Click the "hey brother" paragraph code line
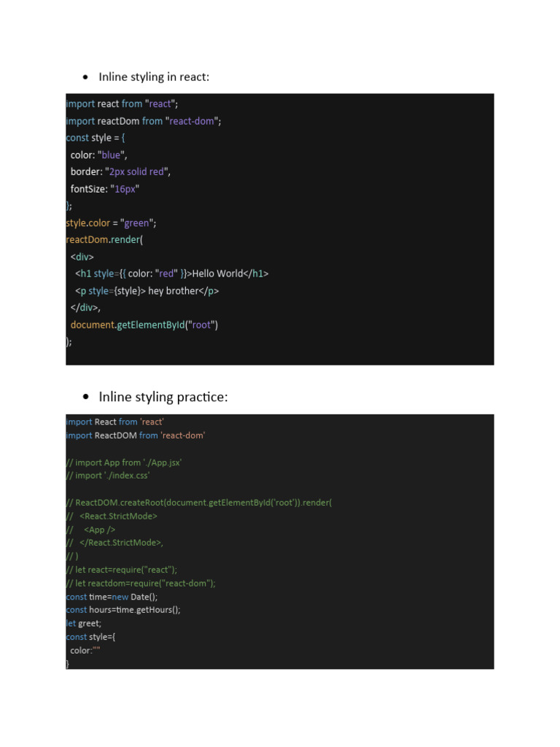Viewport: 560px width, 747px height. (x=147, y=290)
